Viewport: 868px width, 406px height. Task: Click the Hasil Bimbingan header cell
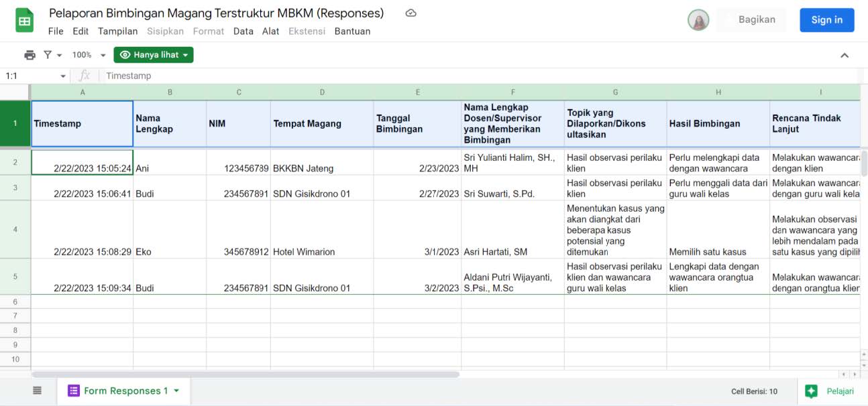(718, 123)
